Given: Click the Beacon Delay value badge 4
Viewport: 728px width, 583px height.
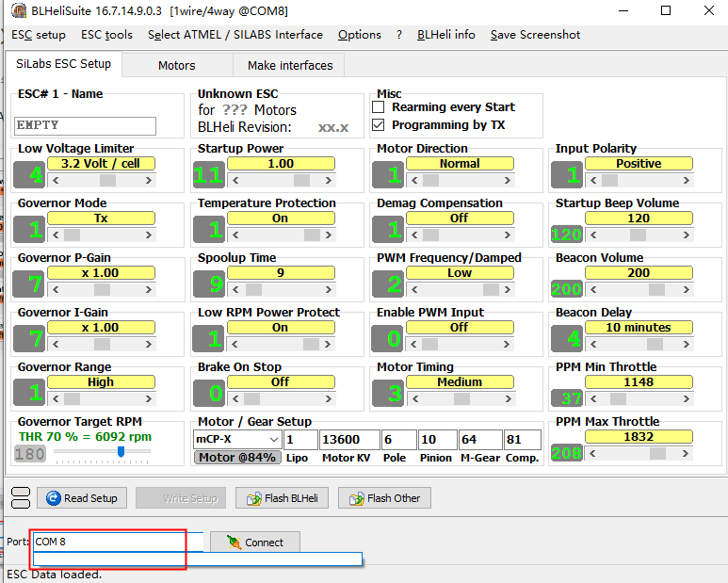Looking at the screenshot, I should [566, 338].
